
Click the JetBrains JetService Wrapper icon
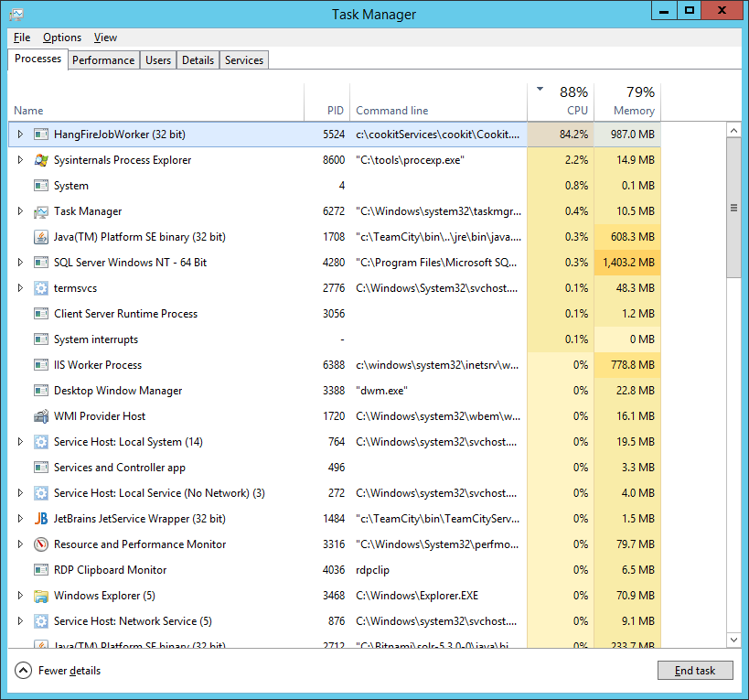tap(41, 519)
